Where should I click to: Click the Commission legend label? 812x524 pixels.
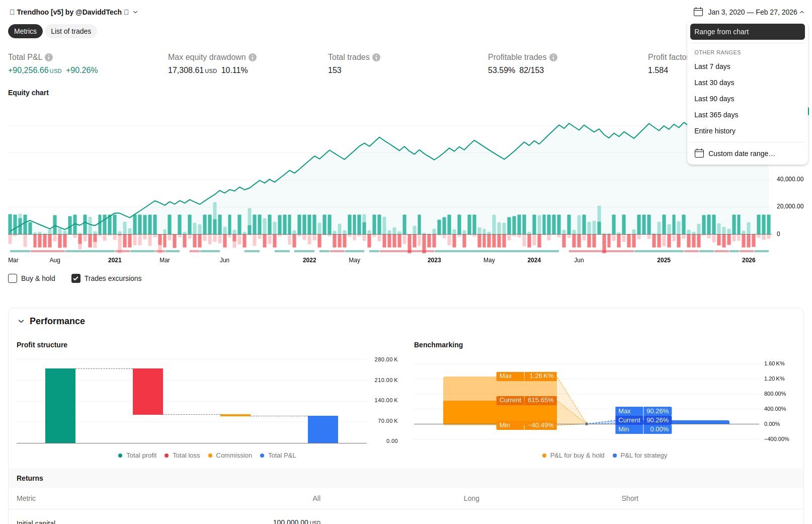coord(234,456)
